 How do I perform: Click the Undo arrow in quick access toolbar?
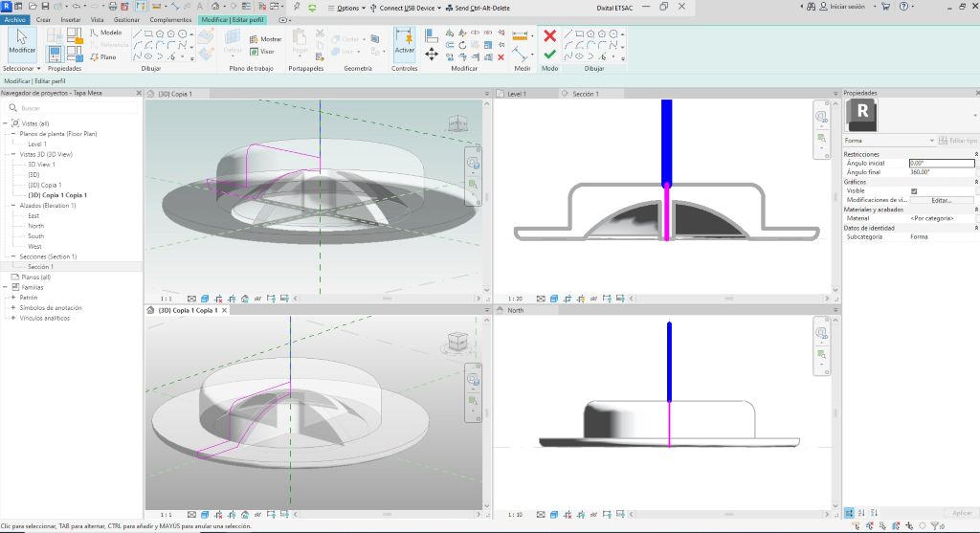click(x=77, y=7)
